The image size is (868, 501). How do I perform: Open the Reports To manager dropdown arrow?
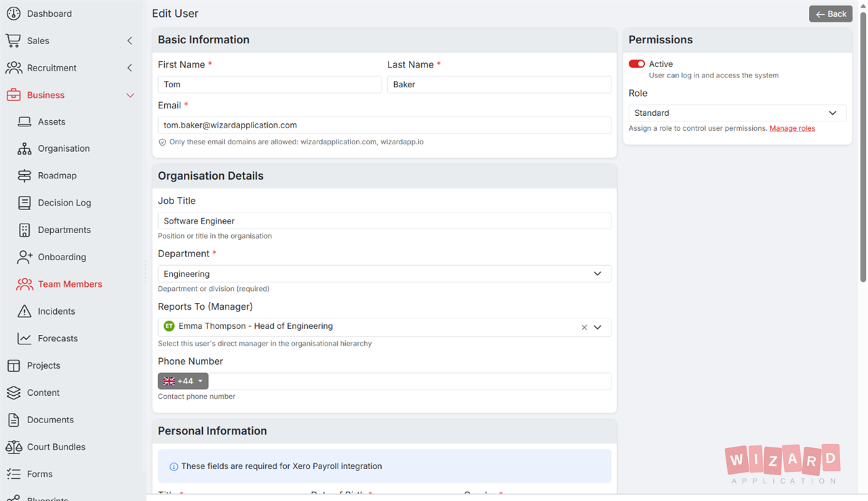pos(597,327)
